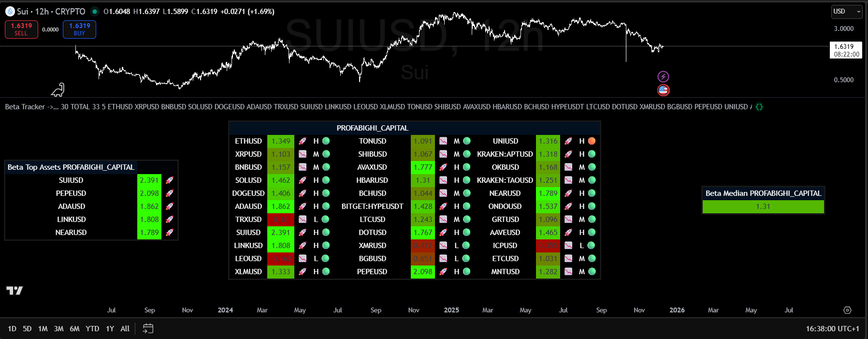Open timezone setting 16:38:00 UTC+1
This screenshot has width=868, height=339.
832,329
